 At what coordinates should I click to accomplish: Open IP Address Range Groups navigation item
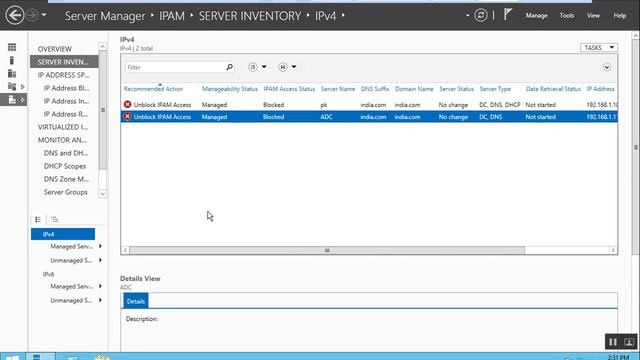[x=66, y=114]
